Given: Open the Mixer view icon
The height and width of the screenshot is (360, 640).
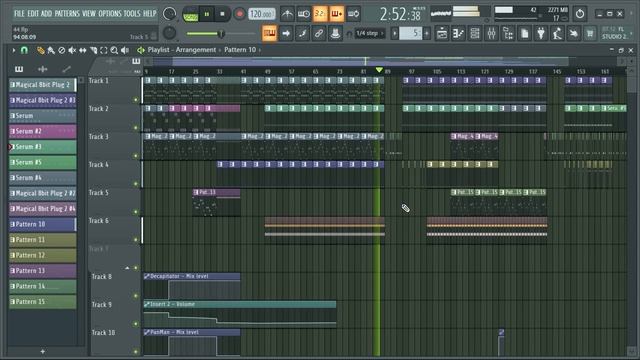Looking at the screenshot, I should click(491, 33).
